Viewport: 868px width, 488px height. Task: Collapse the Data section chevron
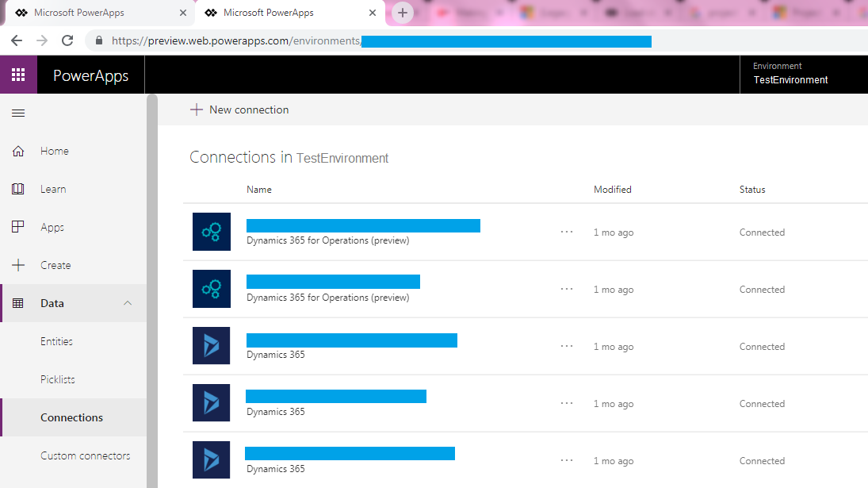(x=128, y=303)
